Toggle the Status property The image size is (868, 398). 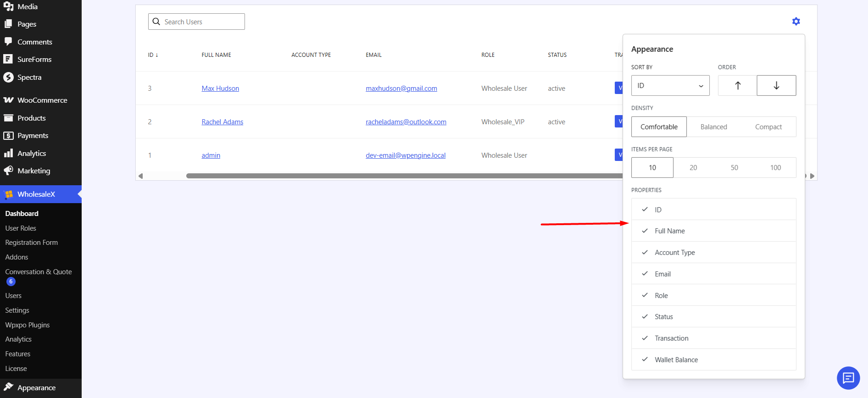point(714,316)
